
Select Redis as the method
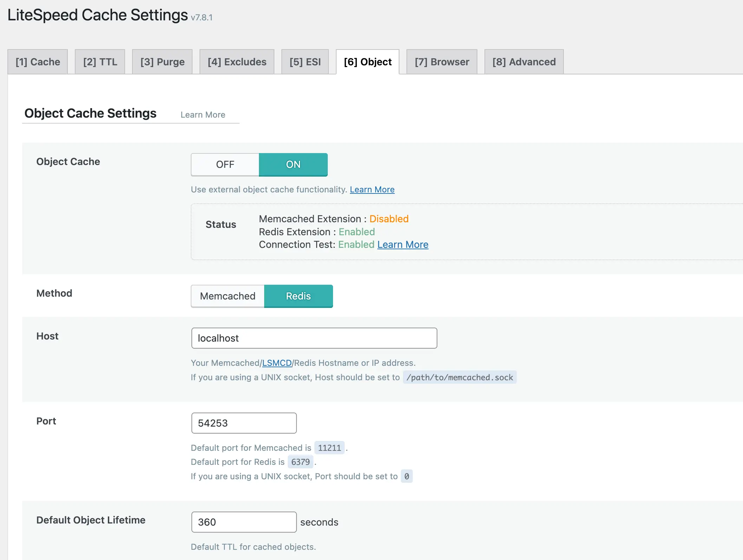[x=298, y=296]
